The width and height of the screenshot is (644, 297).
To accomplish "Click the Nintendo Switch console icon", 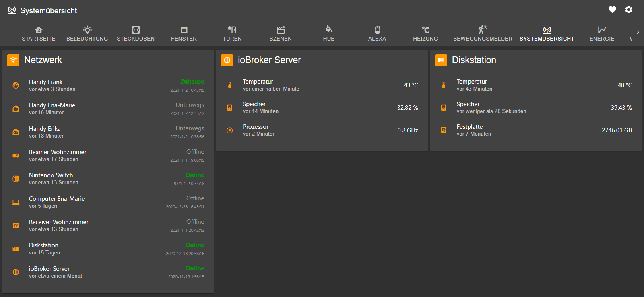I will coord(16,179).
